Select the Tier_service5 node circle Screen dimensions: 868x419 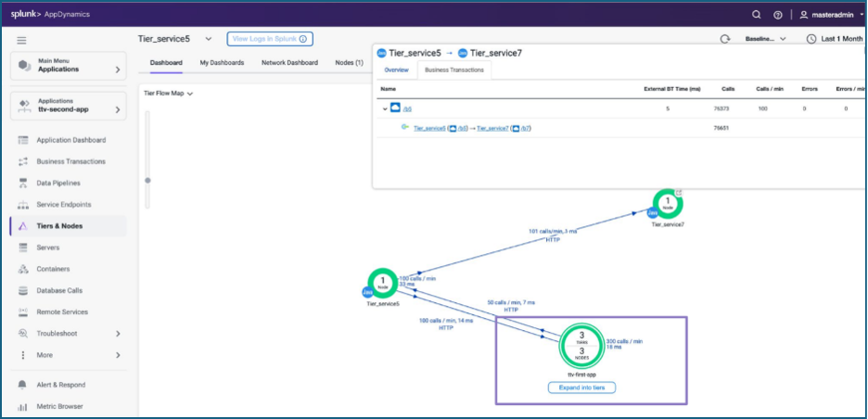(382, 282)
